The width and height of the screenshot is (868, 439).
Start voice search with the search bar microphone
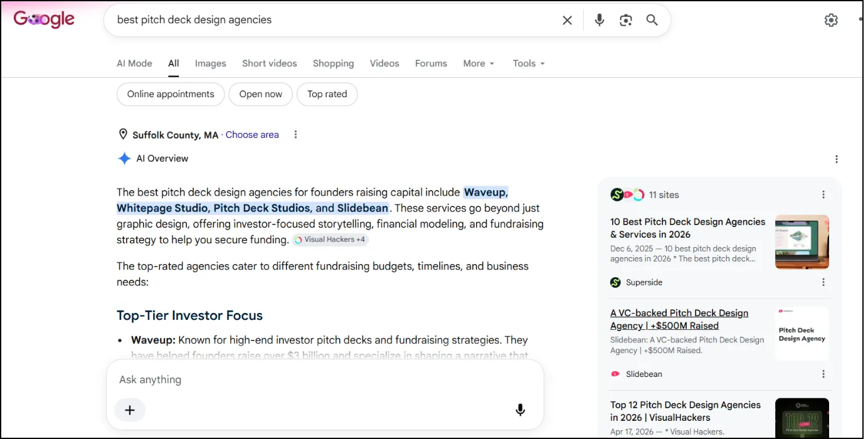click(600, 20)
